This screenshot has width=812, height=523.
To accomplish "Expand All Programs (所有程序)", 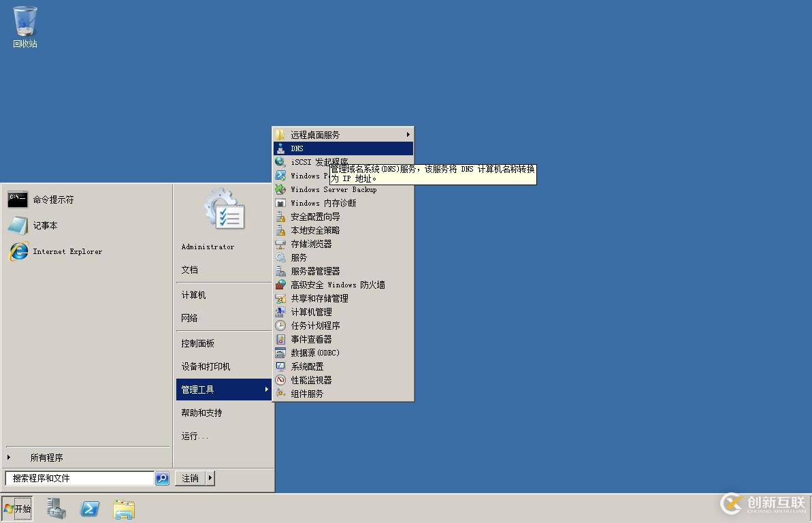I will pyautogui.click(x=46, y=458).
